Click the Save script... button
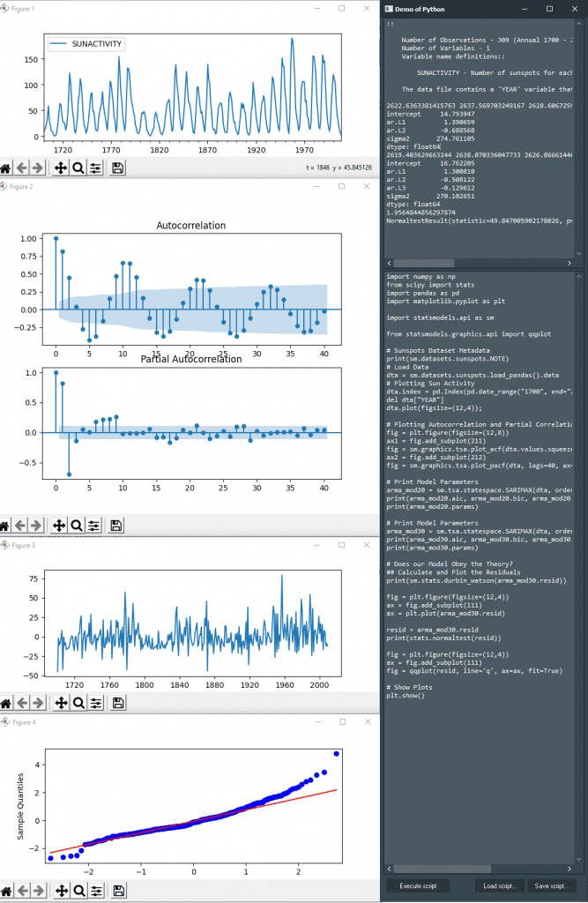 pyautogui.click(x=551, y=885)
